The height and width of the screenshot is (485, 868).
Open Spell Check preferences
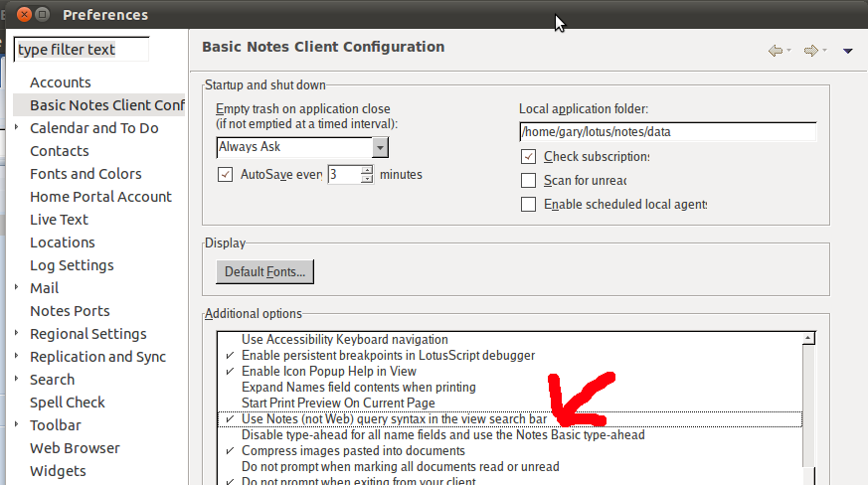tap(68, 403)
